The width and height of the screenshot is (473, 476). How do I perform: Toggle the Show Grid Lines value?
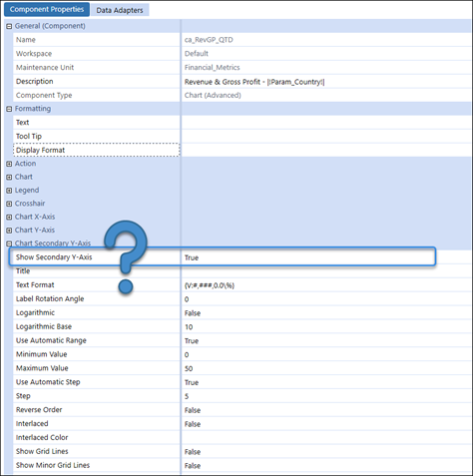(x=326, y=452)
